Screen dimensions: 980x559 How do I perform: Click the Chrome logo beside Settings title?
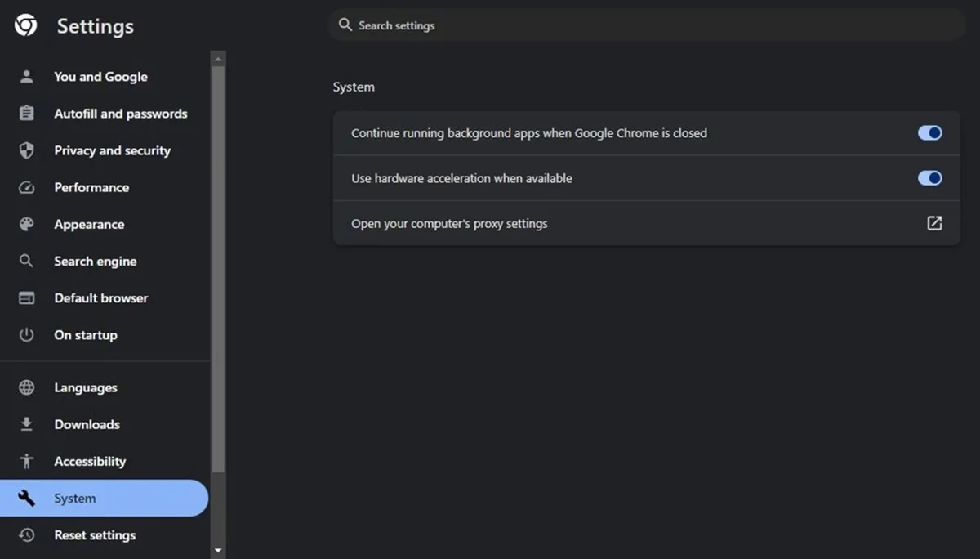click(x=25, y=26)
